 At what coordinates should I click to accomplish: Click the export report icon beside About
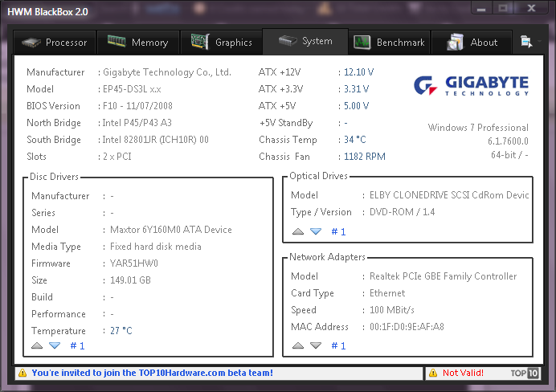point(526,42)
